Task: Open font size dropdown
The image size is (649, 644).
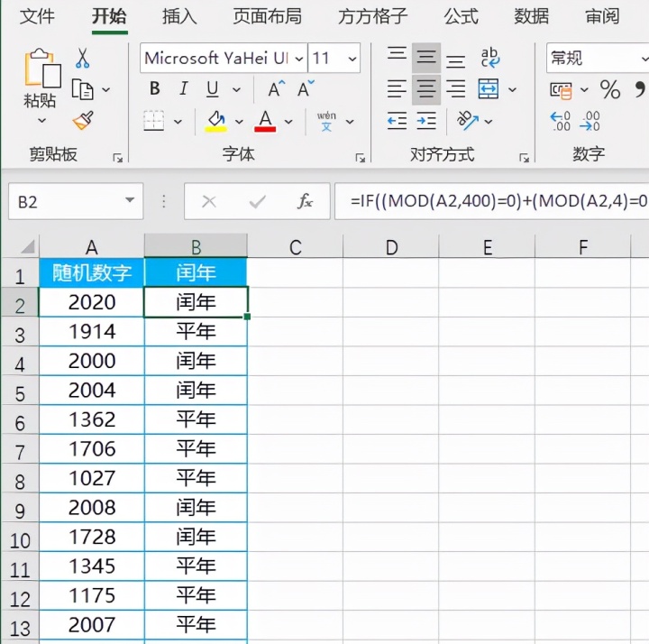Action: coord(352,59)
